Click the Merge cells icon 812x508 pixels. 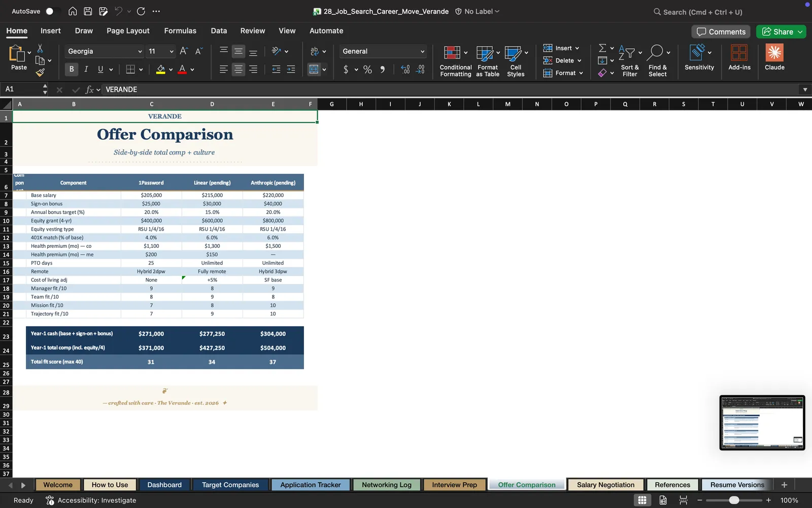coord(314,69)
